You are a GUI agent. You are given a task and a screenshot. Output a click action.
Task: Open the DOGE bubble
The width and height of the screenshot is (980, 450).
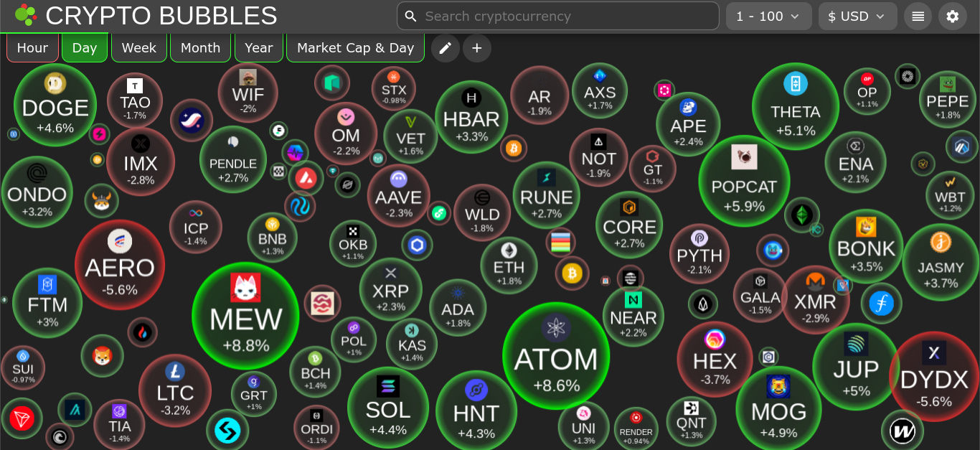pyautogui.click(x=55, y=105)
